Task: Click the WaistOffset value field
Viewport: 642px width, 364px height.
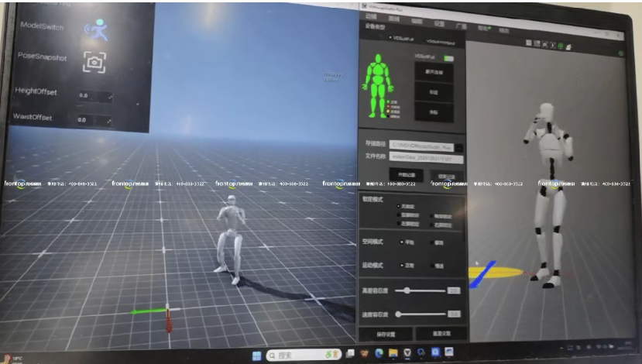Action: (x=93, y=120)
